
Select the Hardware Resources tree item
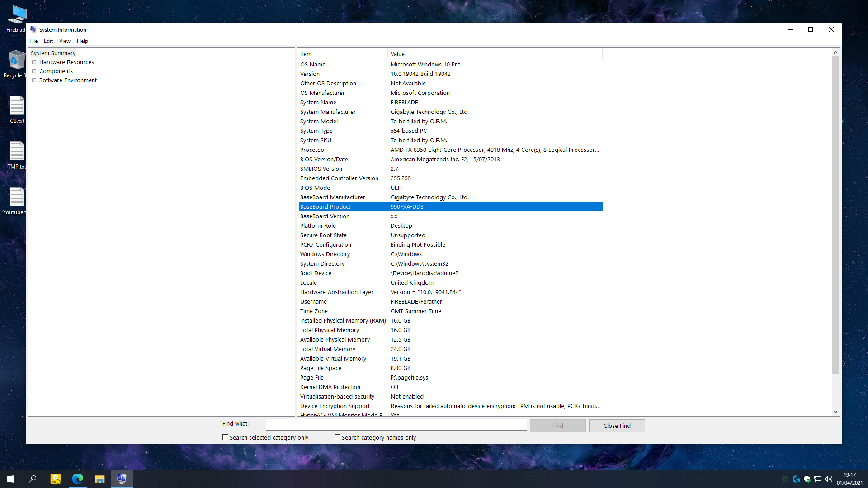pyautogui.click(x=66, y=62)
